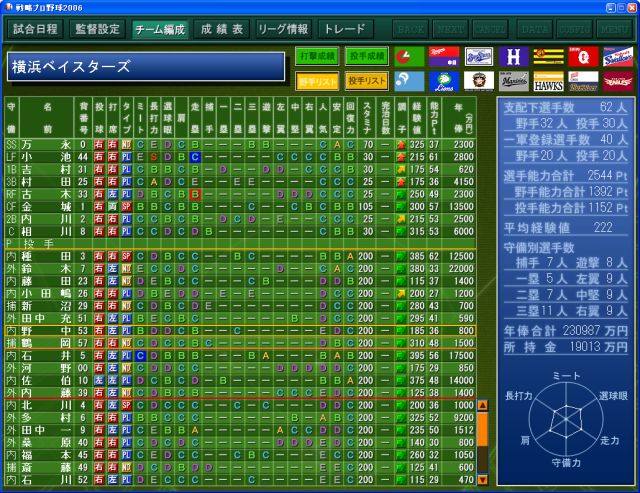Open the 監督設定 manager settings tab
This screenshot has height=493, width=640.
coord(98,29)
